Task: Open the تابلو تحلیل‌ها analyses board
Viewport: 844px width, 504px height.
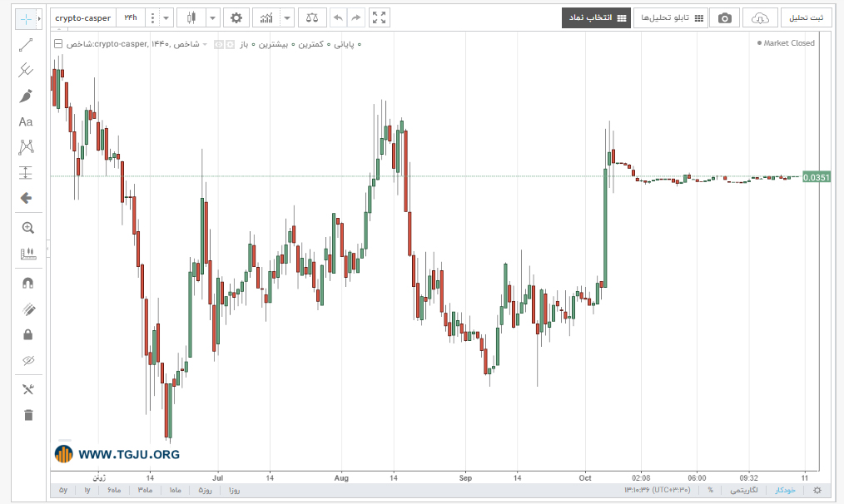Action: click(x=671, y=17)
